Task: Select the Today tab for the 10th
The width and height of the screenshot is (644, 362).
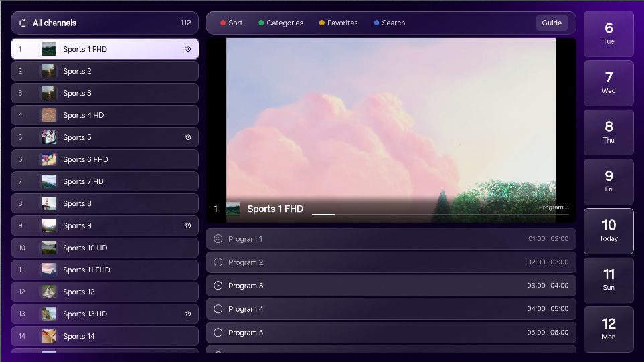Action: coord(609,231)
